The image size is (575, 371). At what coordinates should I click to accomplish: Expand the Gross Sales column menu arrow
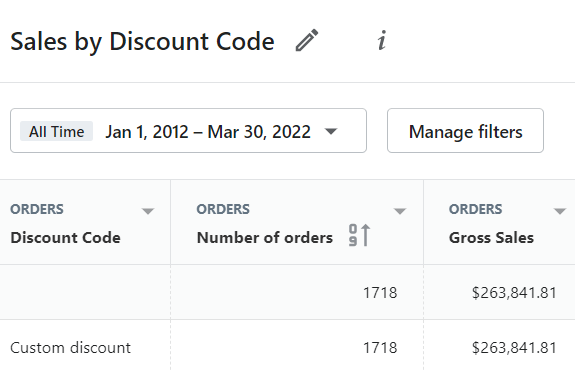(x=560, y=211)
